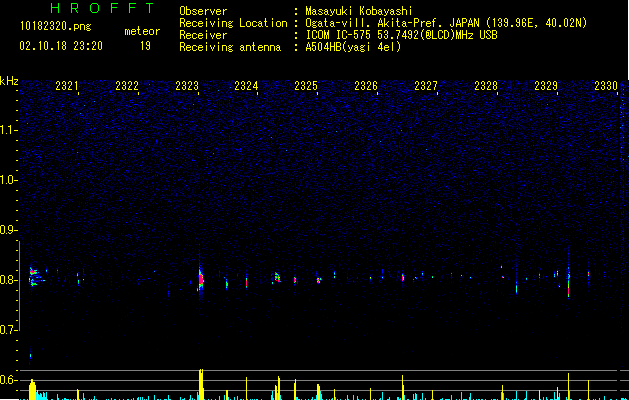Viewport: 629px width, 400px height.
Task: Click the 2326 time marker
Action: (x=366, y=86)
